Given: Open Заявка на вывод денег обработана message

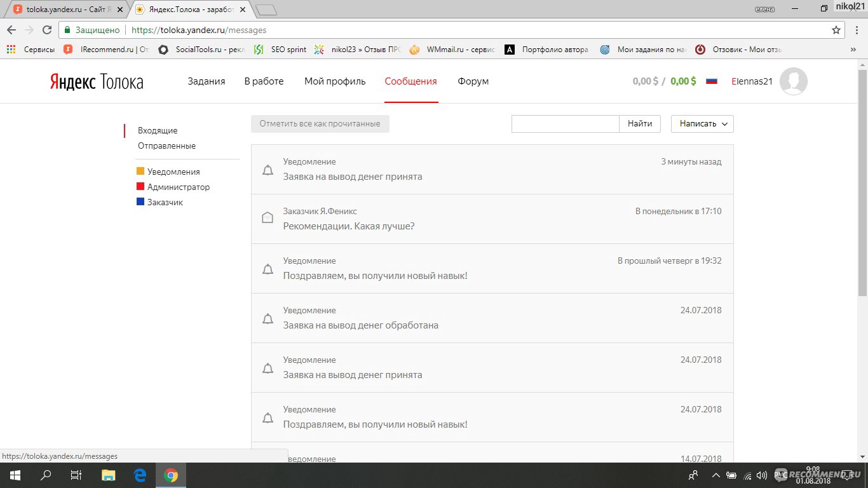Looking at the screenshot, I should [x=492, y=318].
